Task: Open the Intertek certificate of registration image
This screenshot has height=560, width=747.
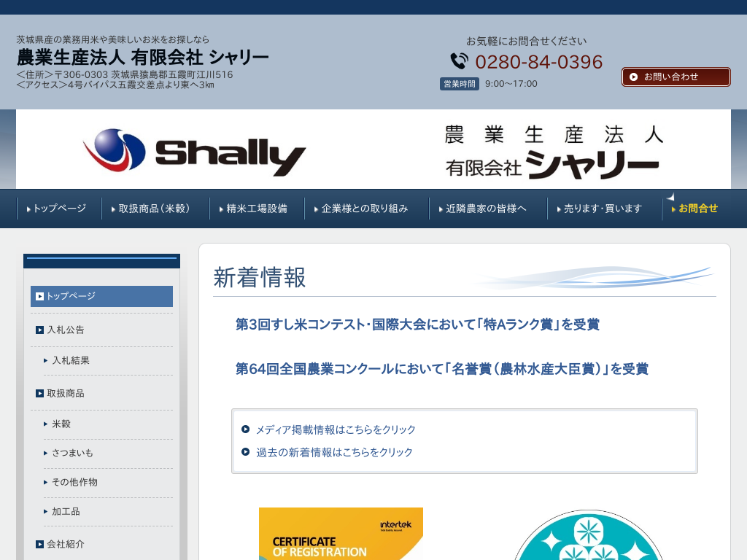Action: point(341,534)
